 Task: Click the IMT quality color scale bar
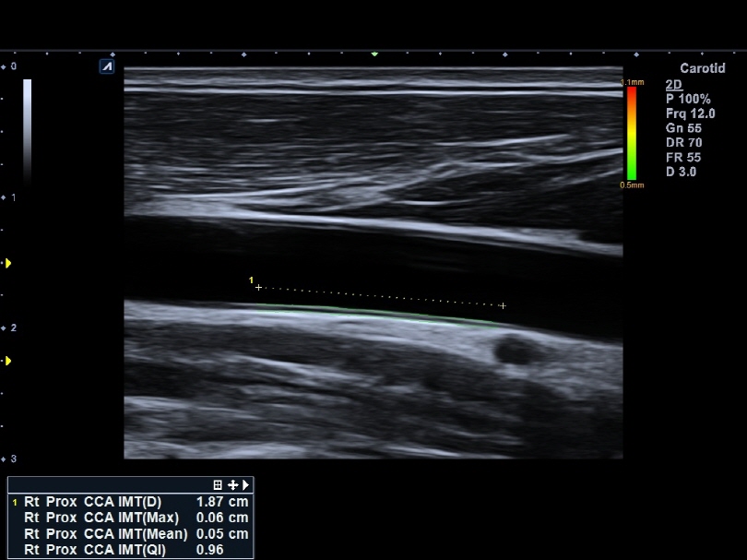(x=632, y=132)
